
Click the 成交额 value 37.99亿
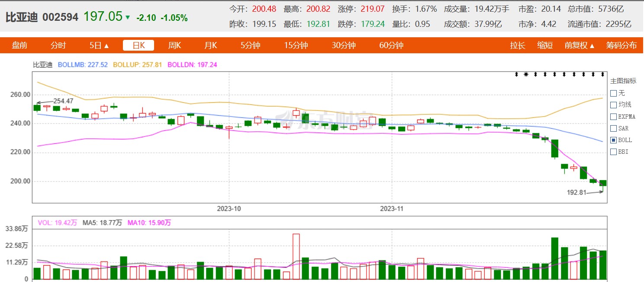[487, 24]
